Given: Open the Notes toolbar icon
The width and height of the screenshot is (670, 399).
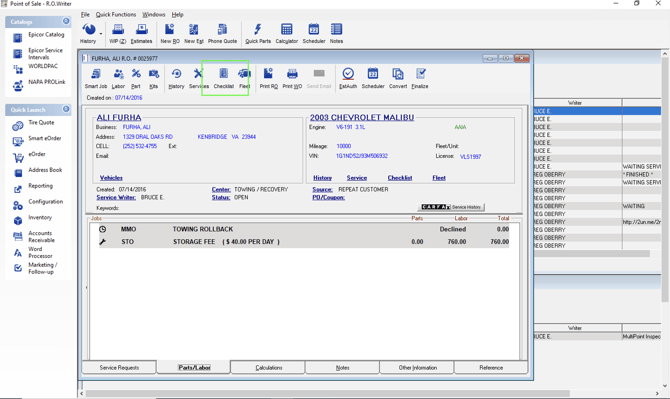Looking at the screenshot, I should [336, 34].
